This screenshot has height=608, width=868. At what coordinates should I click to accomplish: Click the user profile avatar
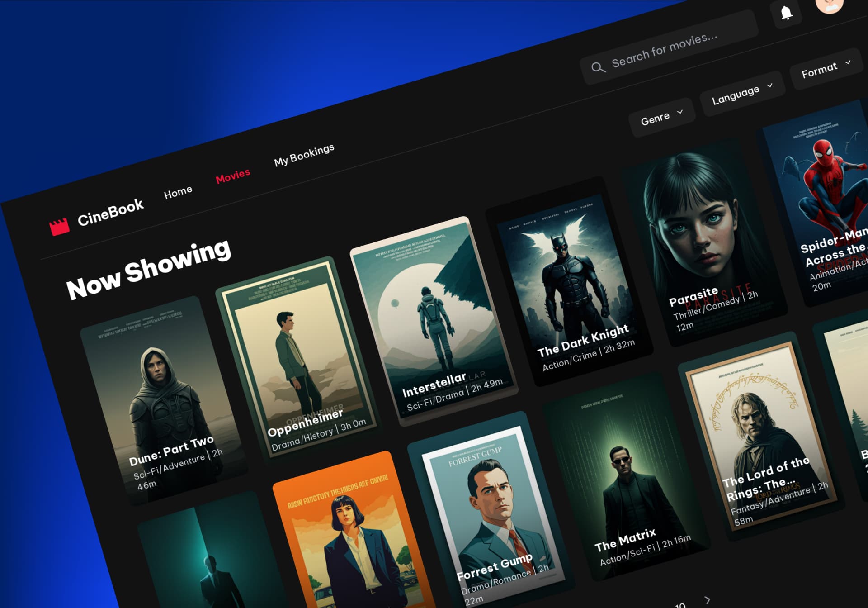tap(830, 5)
